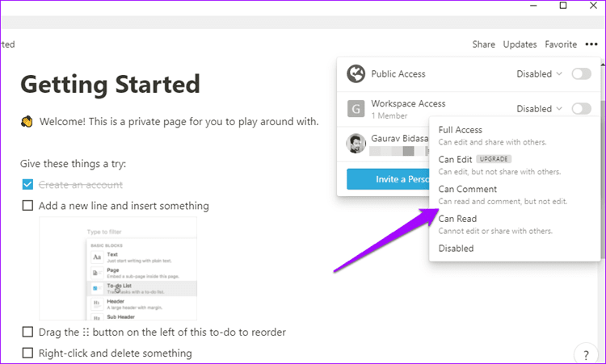Screen dimensions: 606x364
Task: Click Gaurav Bidasaria's profile photo
Action: tap(356, 144)
